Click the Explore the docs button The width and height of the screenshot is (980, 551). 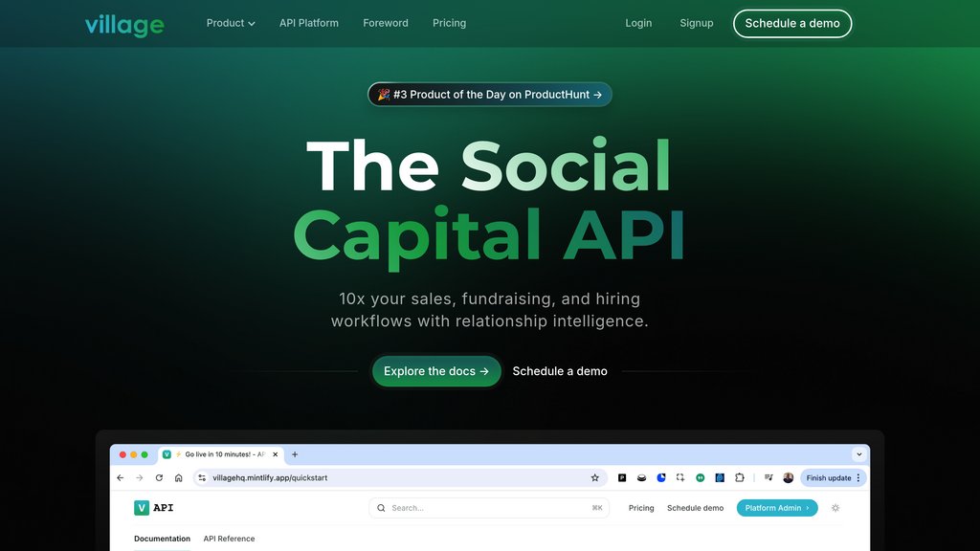point(436,371)
